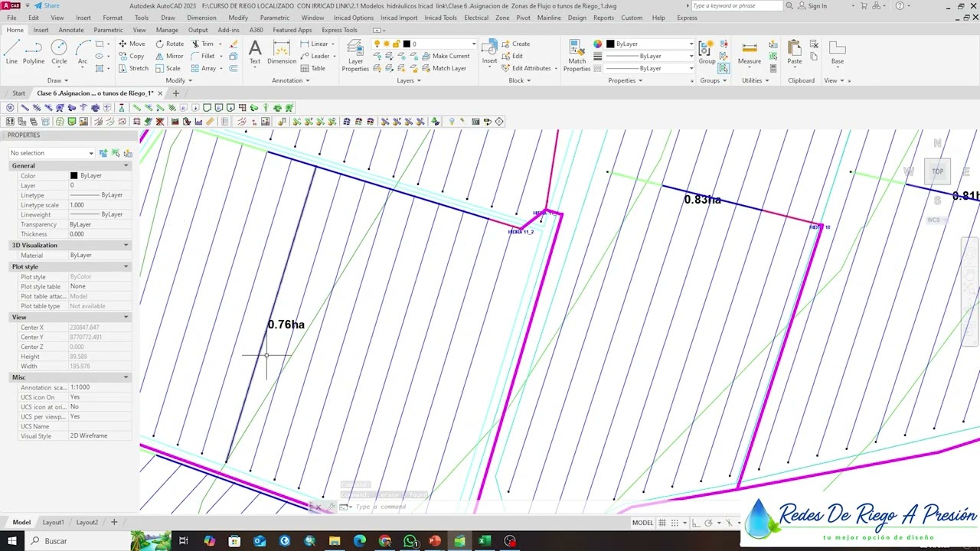Collapse the General properties section

click(x=126, y=165)
